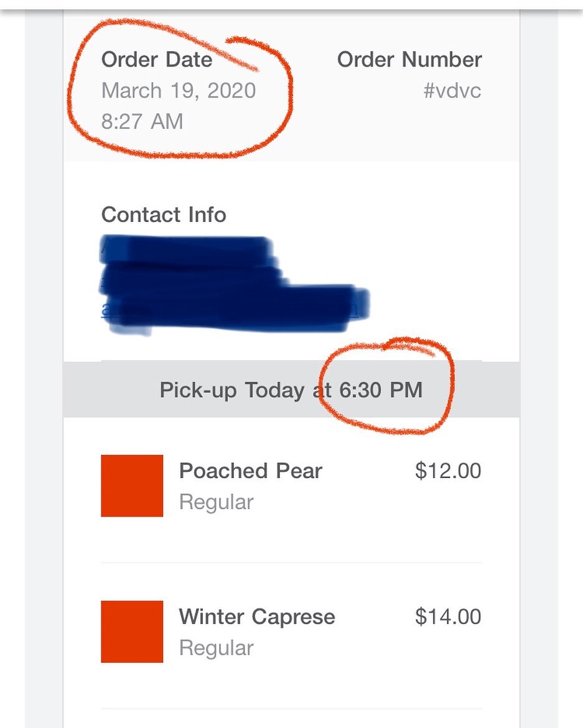Click the $14.00 price
Image resolution: width=583 pixels, height=728 pixels.
point(448,617)
